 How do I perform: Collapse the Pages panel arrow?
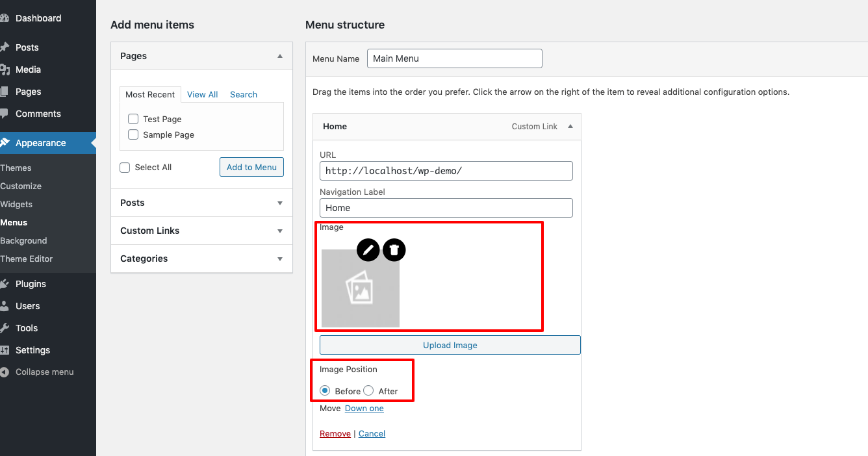click(x=280, y=56)
